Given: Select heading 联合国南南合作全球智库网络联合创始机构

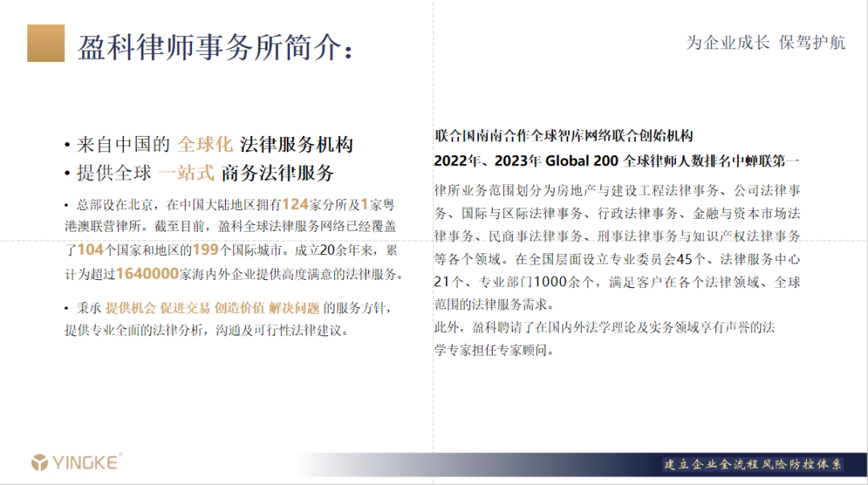Looking at the screenshot, I should (x=563, y=136).
